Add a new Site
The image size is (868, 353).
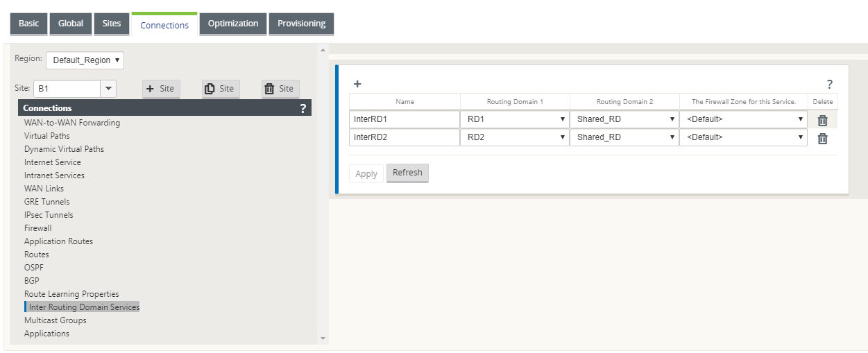[161, 89]
